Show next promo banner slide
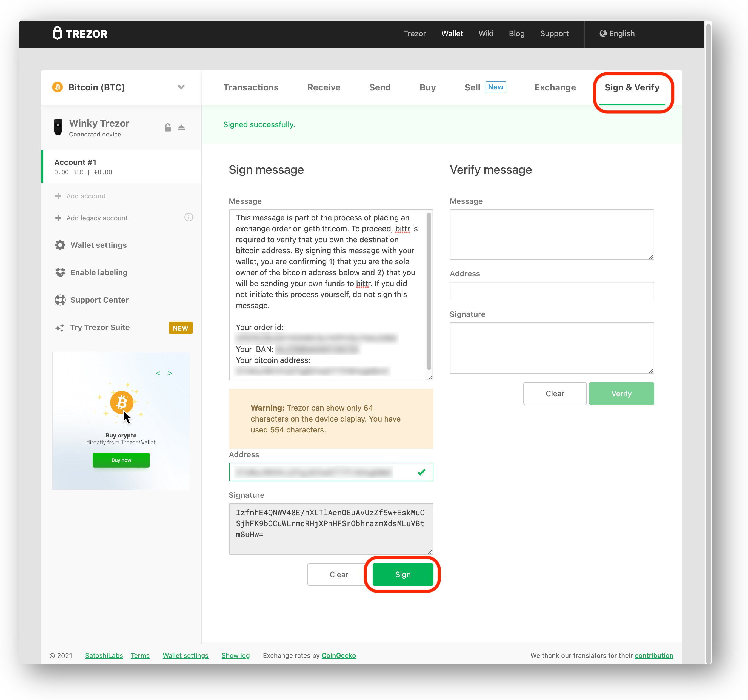This screenshot has height=700, width=748. [x=170, y=373]
